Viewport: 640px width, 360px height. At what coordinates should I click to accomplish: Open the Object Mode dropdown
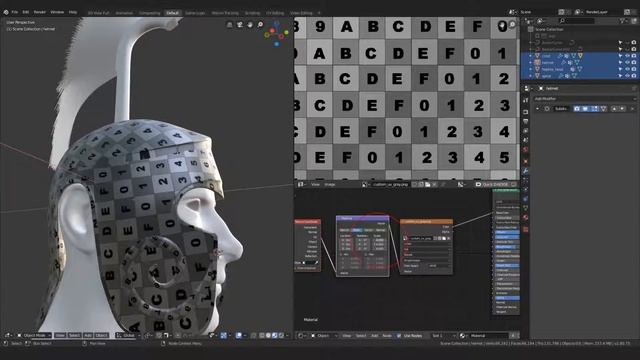pyautogui.click(x=34, y=336)
